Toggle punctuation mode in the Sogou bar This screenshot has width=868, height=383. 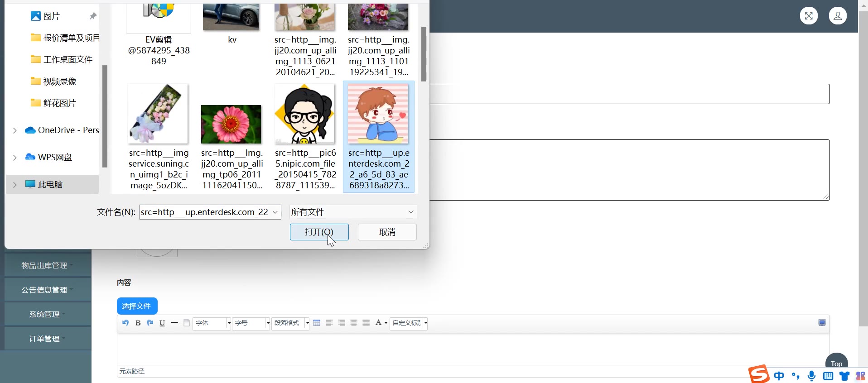(x=796, y=376)
